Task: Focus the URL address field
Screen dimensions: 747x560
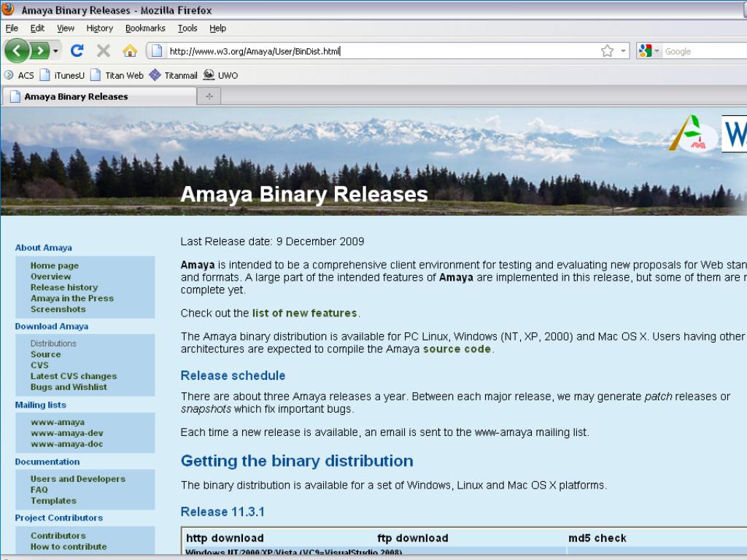Action: [381, 52]
